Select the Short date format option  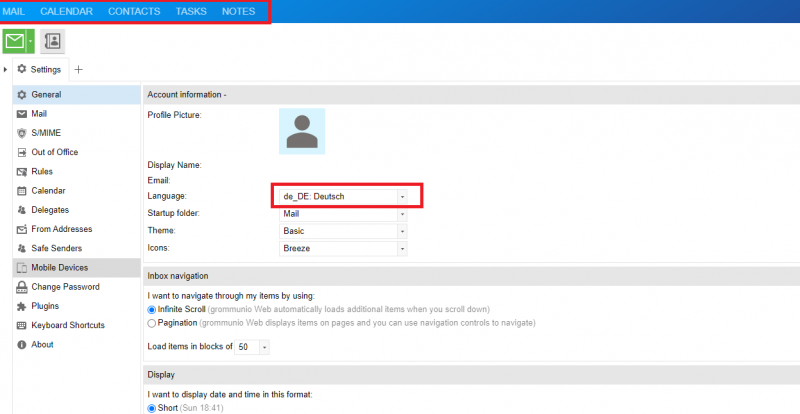tap(152, 408)
